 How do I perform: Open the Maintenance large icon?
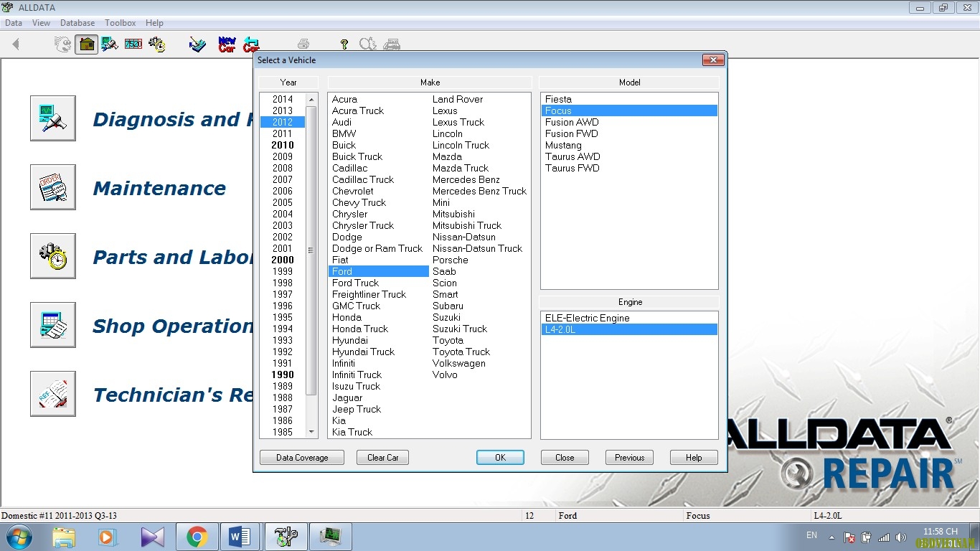click(53, 187)
